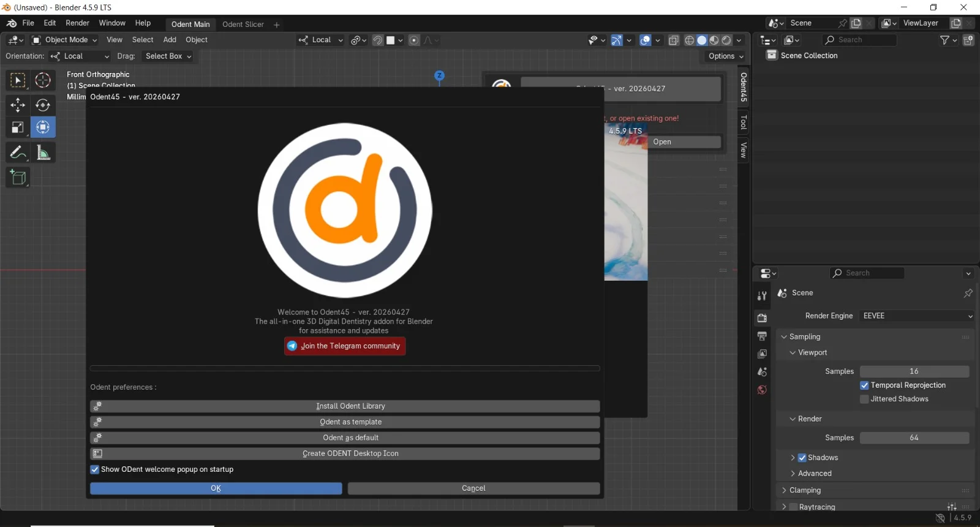Open the outliner filter dropdown

point(949,40)
